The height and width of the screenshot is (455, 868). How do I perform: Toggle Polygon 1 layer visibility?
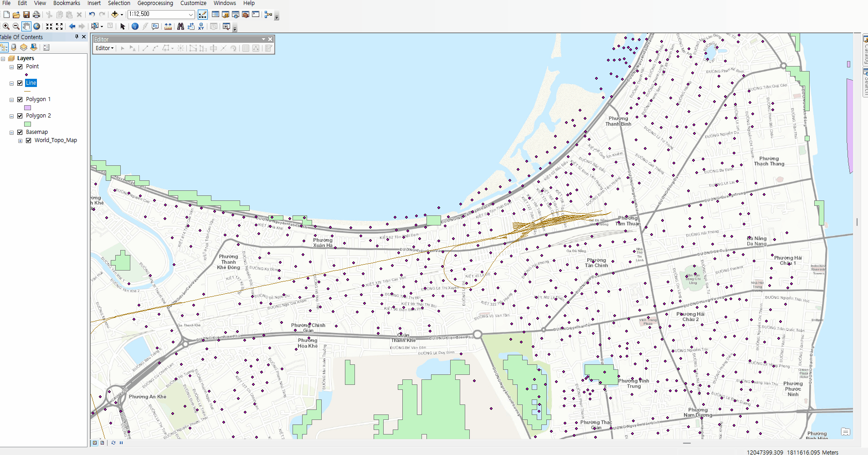(20, 99)
